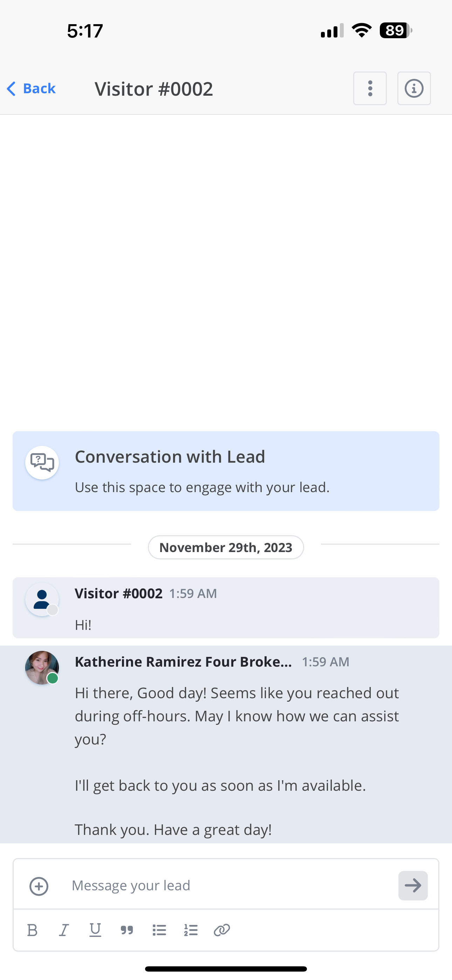Send message with arrow button
Viewport: 452px width, 980px height.
click(413, 885)
